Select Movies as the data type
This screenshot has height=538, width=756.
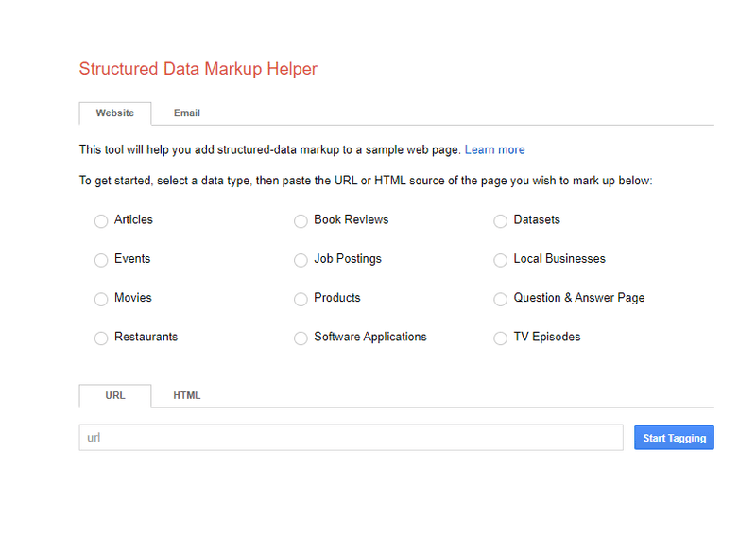click(101, 299)
